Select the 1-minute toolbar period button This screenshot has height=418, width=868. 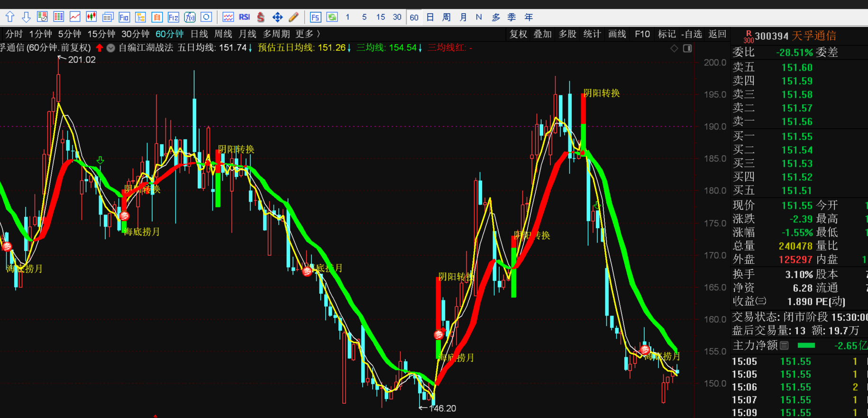pyautogui.click(x=348, y=17)
